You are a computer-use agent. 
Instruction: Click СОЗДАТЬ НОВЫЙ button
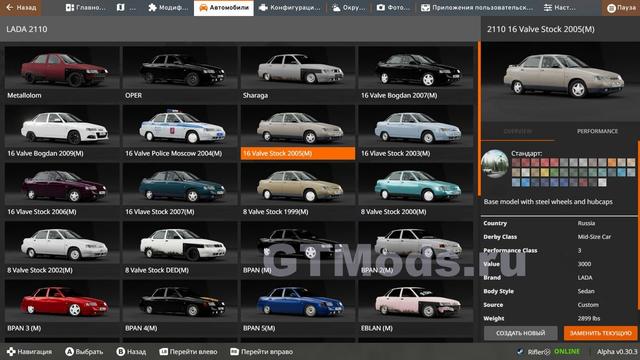pos(520,333)
